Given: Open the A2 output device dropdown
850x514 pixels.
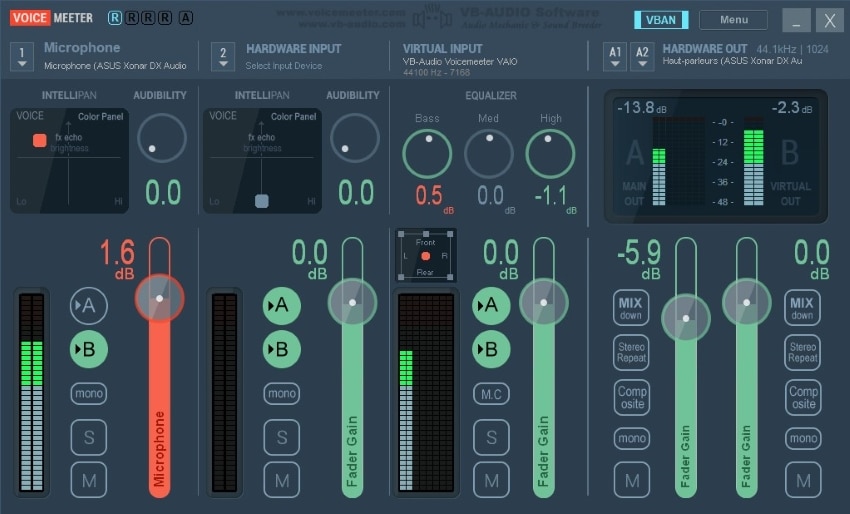Looking at the screenshot, I should pos(642,56).
